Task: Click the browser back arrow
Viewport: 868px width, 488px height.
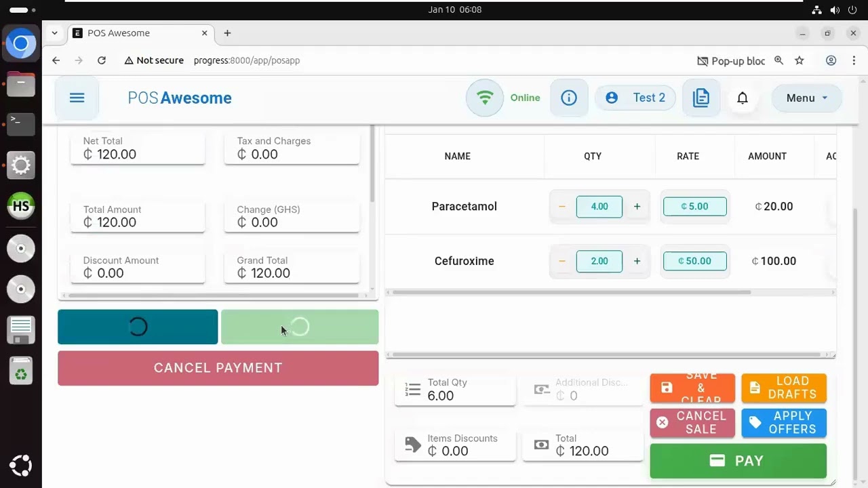Action: coord(56,60)
